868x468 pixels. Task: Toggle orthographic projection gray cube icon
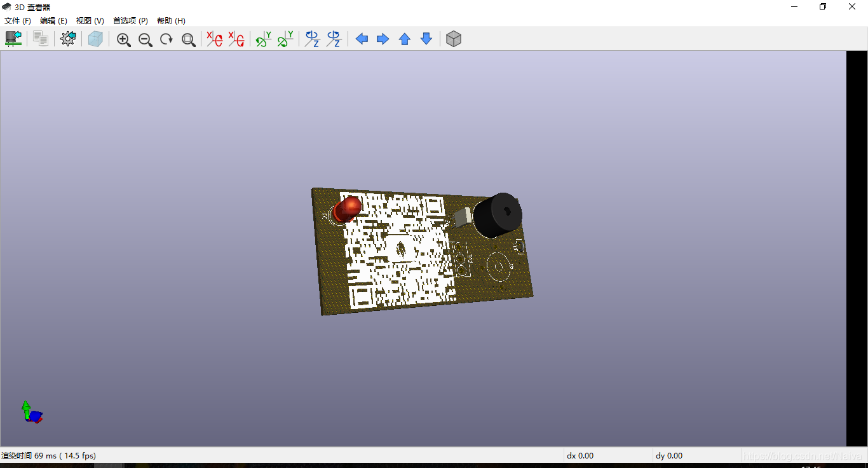click(x=454, y=39)
